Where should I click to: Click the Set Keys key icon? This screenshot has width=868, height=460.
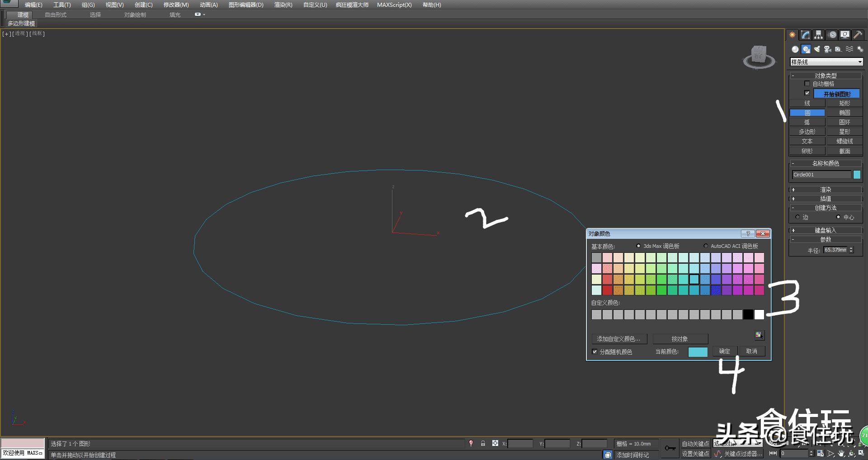click(670, 448)
